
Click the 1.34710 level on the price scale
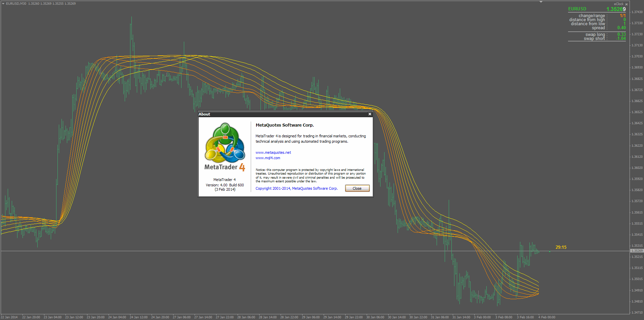click(x=637, y=313)
